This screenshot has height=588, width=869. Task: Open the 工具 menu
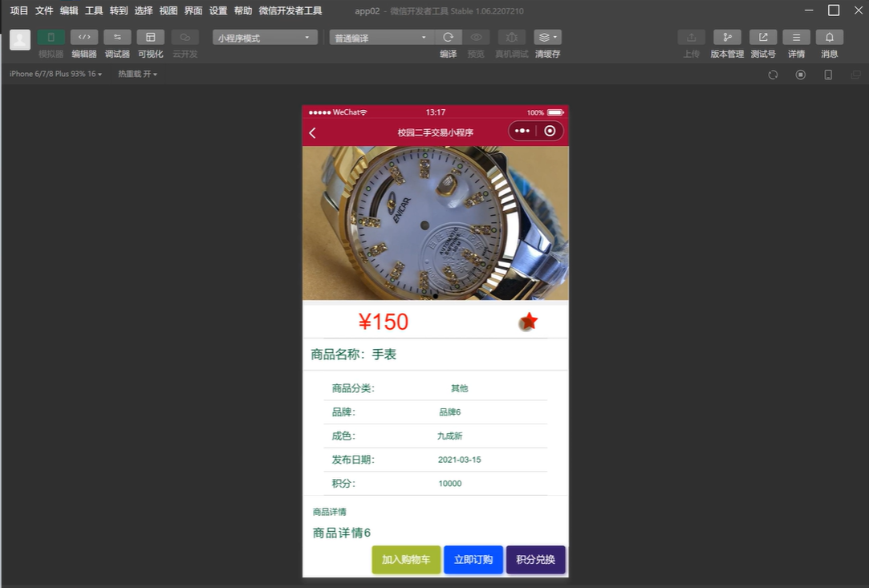click(x=94, y=10)
